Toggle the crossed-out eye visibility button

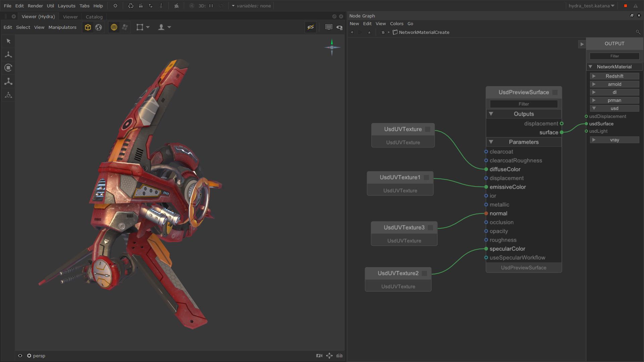(311, 27)
